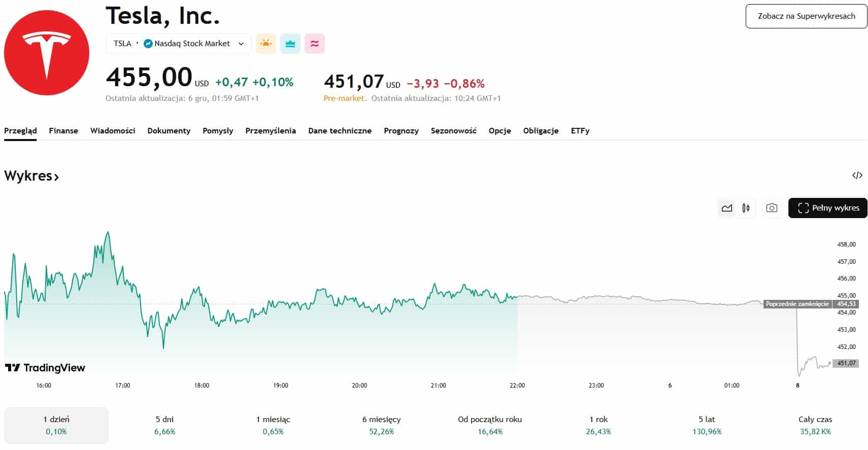The width and height of the screenshot is (868, 450).
Task: Switch to area chart style
Action: (727, 208)
